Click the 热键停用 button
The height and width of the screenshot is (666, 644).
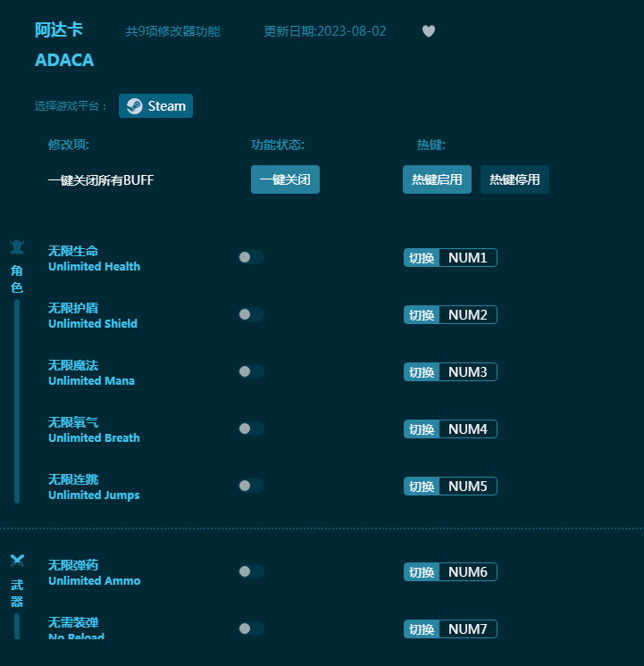pyautogui.click(x=514, y=179)
